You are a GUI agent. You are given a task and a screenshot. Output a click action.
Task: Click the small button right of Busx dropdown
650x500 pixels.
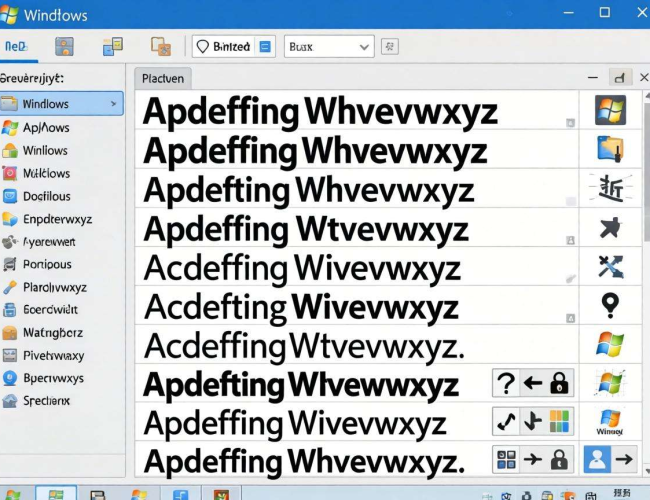pyautogui.click(x=390, y=46)
